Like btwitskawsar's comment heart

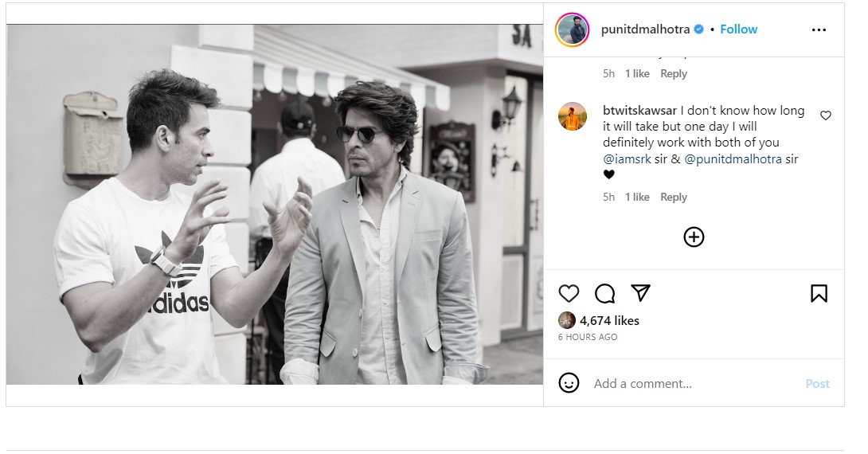pos(825,115)
